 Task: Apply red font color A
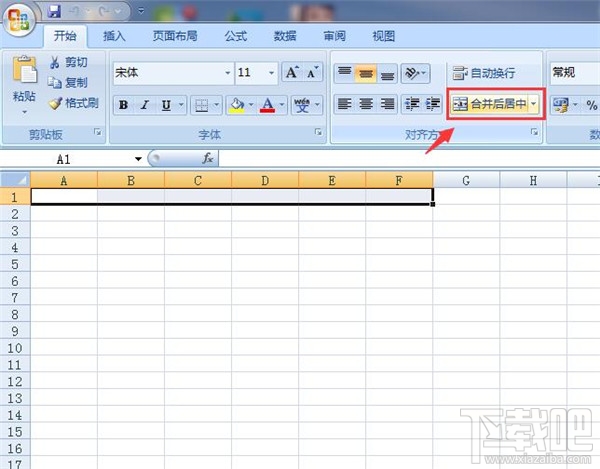(267, 105)
